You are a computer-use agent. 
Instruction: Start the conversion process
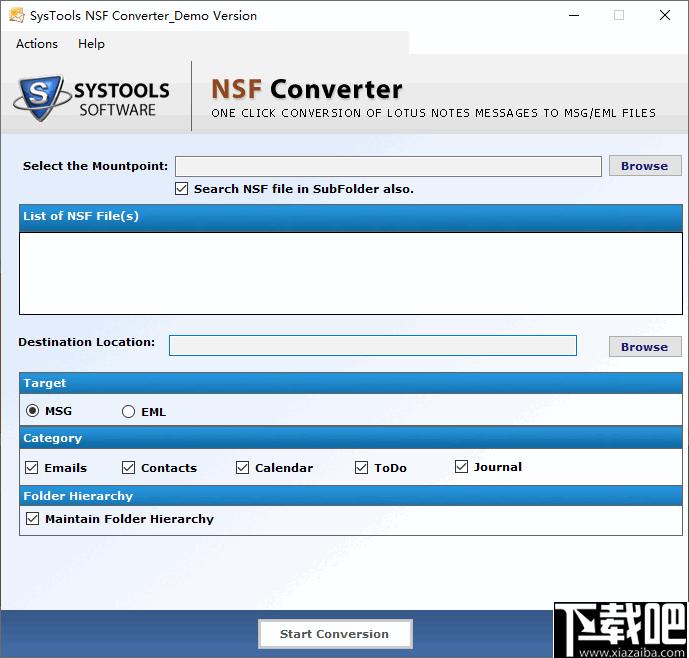pos(335,634)
